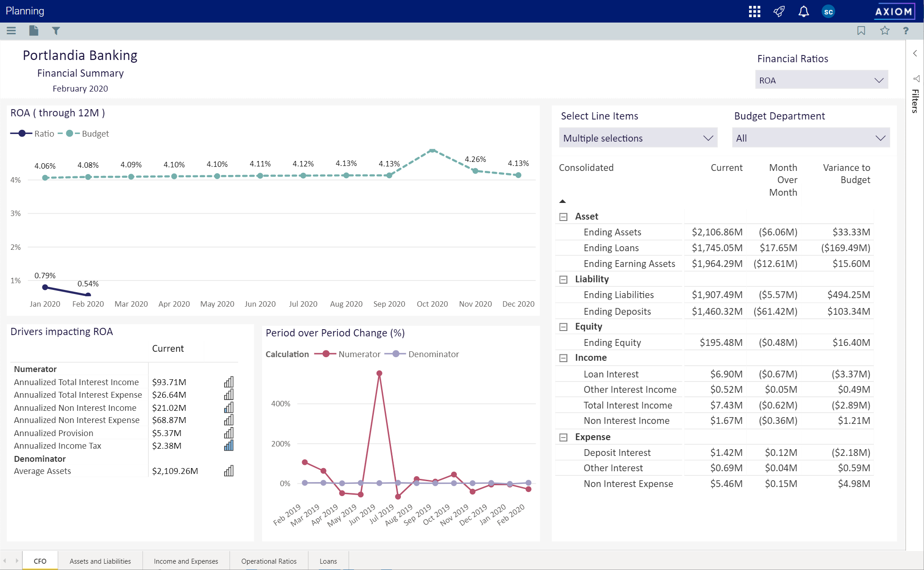Viewport: 924px width, 570px height.
Task: Open the hamburger menu icon
Action: tap(11, 31)
